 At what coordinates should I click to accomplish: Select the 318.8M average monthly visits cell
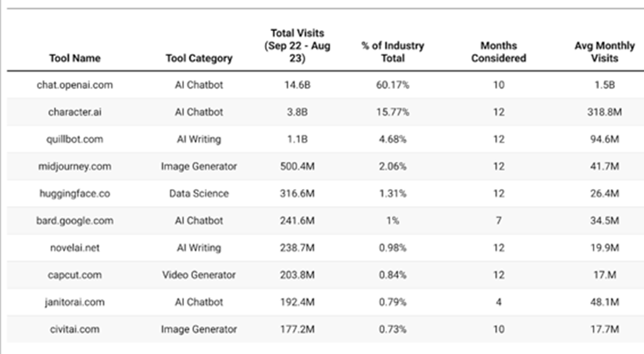click(604, 112)
